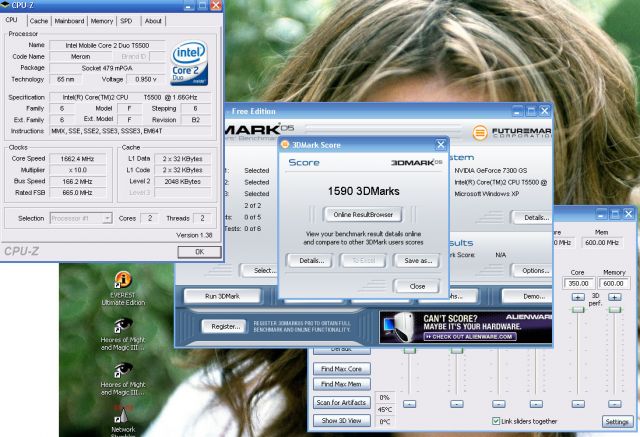Image resolution: width=640 pixels, height=437 pixels.
Task: Decrease Memory clock with its minus button
Action: pos(615,404)
